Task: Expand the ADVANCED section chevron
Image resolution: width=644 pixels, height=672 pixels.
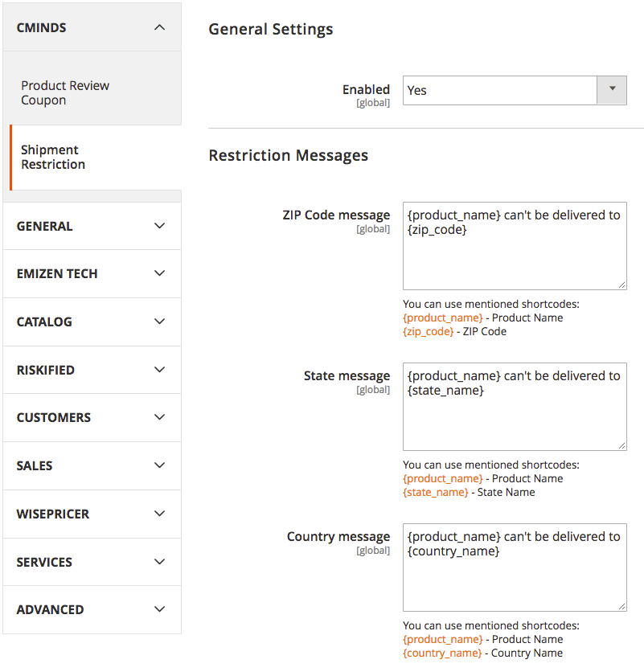Action: [x=159, y=609]
